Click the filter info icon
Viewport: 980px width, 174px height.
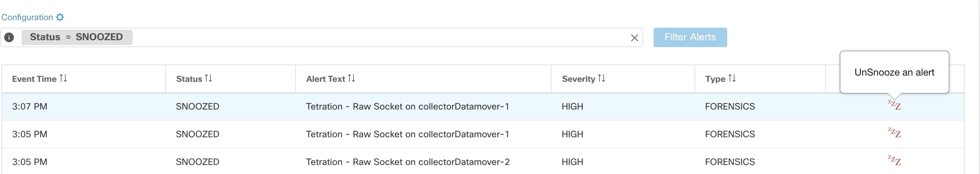point(9,37)
